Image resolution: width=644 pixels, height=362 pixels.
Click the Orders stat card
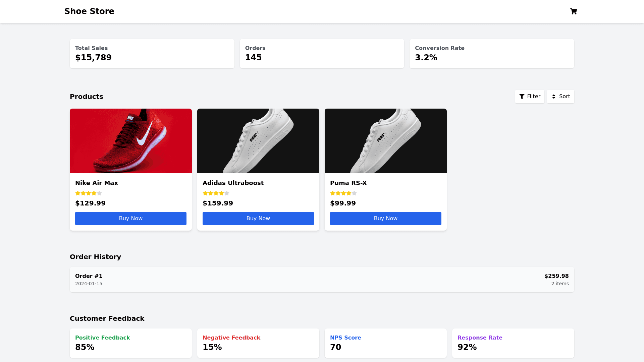tap(322, 54)
